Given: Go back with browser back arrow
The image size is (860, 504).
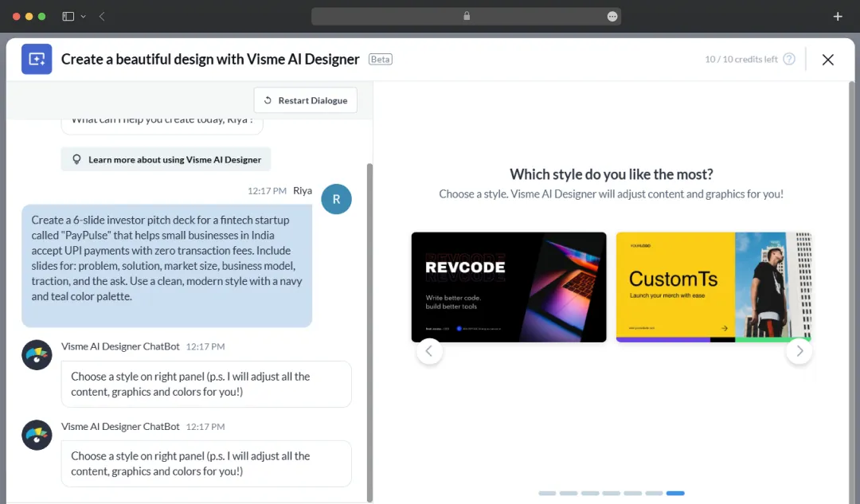Looking at the screenshot, I should coord(102,17).
